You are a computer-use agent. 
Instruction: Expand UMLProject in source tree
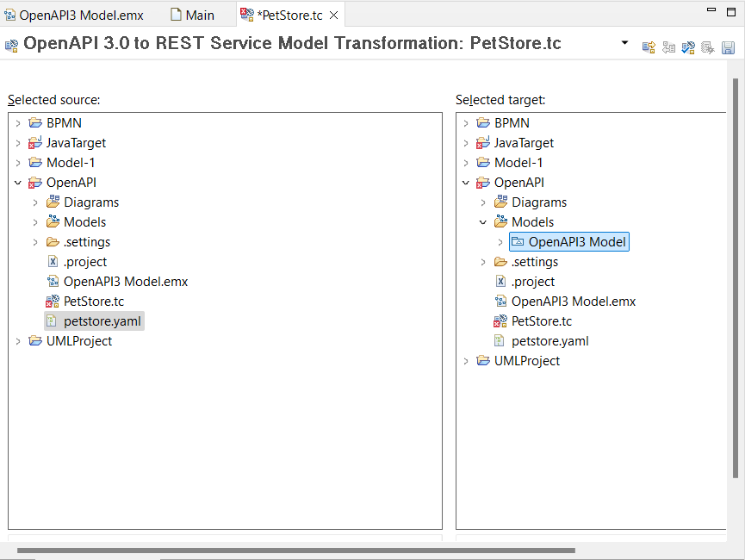[18, 341]
